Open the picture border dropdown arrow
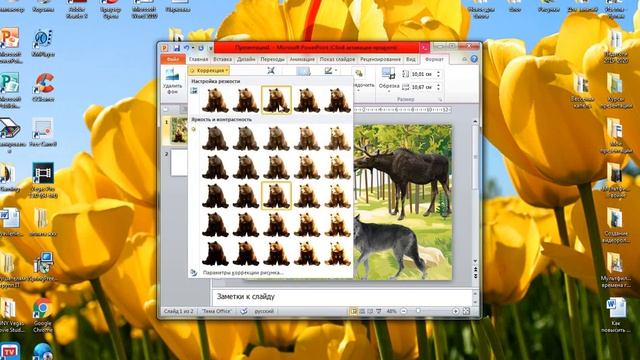The width and height of the screenshot is (640, 360). (336, 71)
